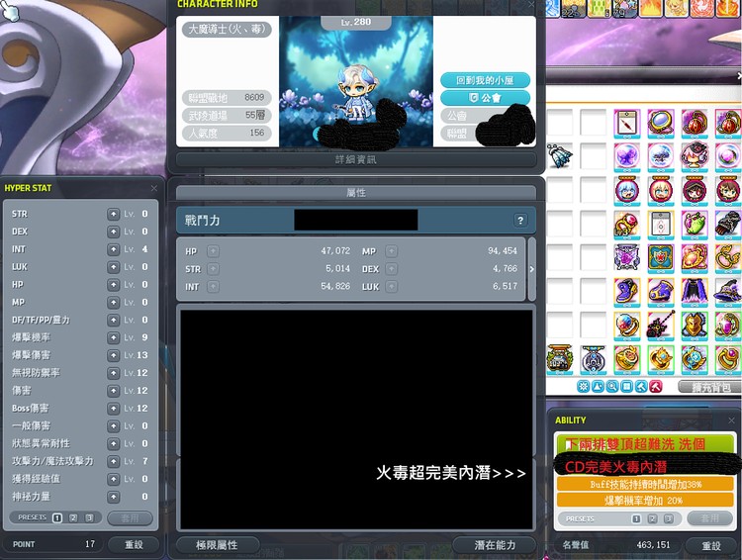
Task: Raise Hyper Stat 攻擊力/魔法攻擊力 level
Action: coord(113,461)
